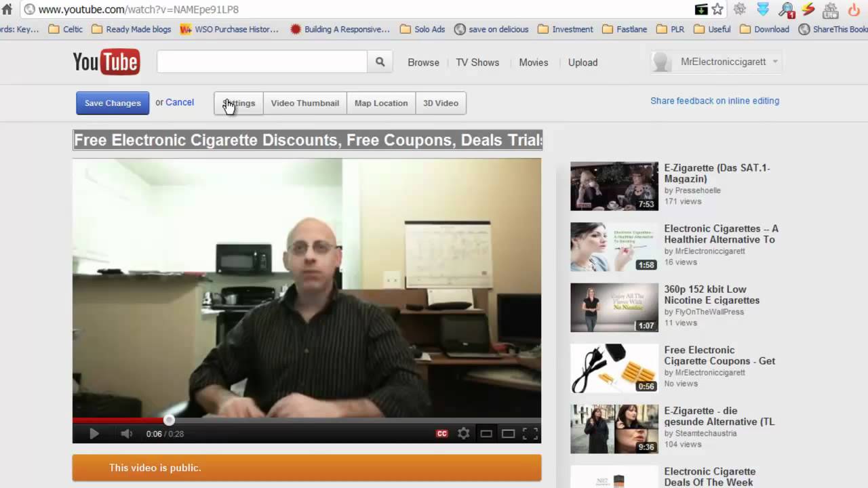Click the search magnifier button
This screenshot has height=488, width=868.
[x=380, y=62]
